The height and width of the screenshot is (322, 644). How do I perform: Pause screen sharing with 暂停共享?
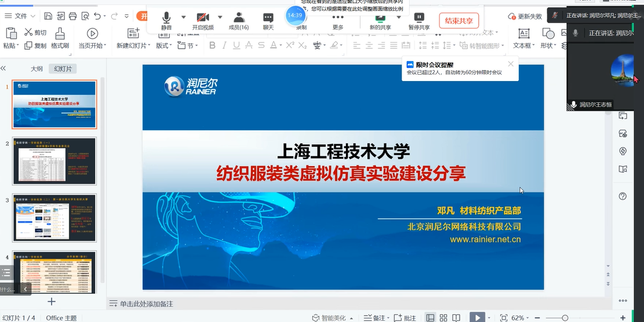419,21
